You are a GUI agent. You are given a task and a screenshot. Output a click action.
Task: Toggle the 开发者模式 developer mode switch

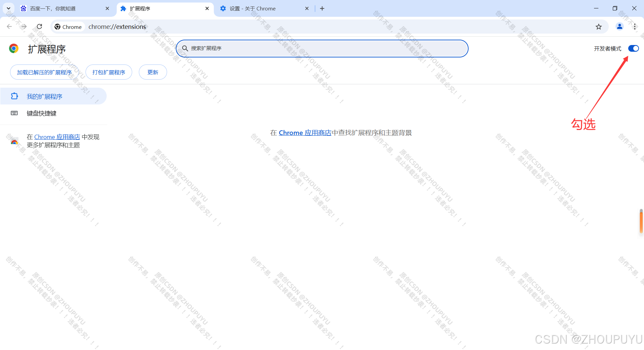click(x=633, y=49)
